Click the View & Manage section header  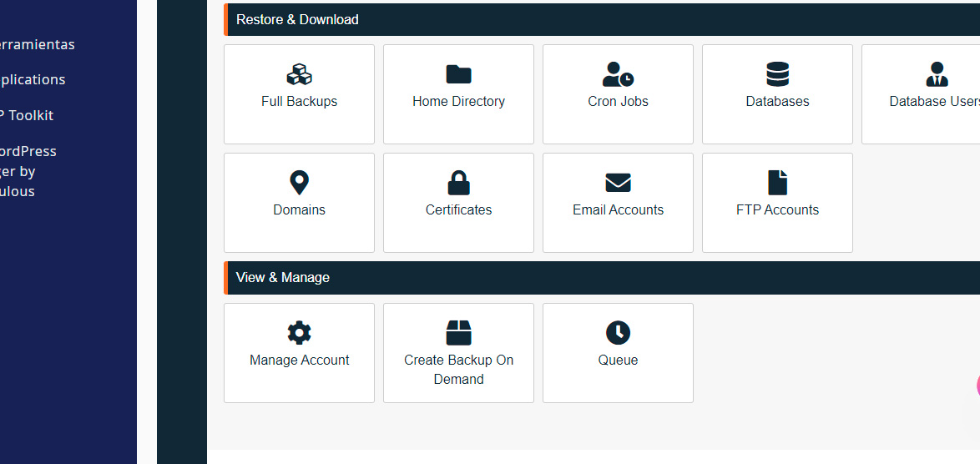point(602,277)
